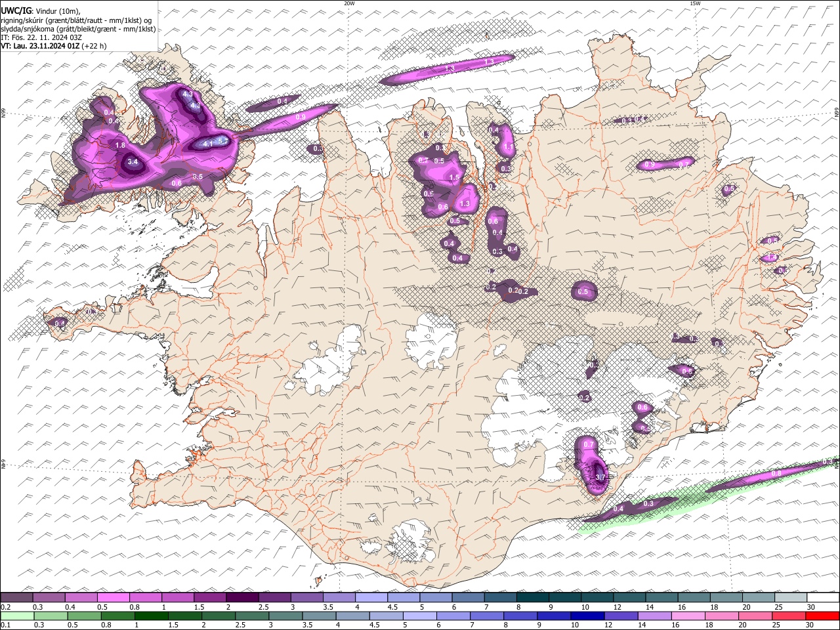
Task: Click the 3.4 precipitation value in the Westfjords
Action: click(x=133, y=161)
